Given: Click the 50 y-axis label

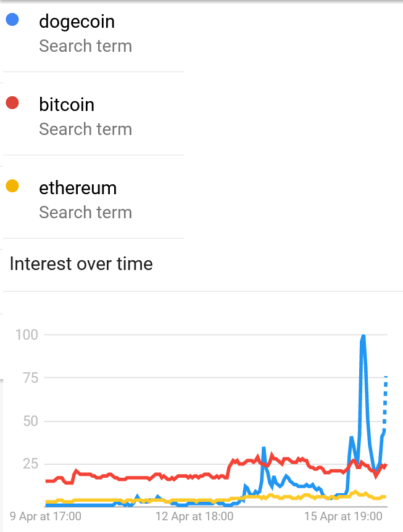Looking at the screenshot, I should [31, 421].
